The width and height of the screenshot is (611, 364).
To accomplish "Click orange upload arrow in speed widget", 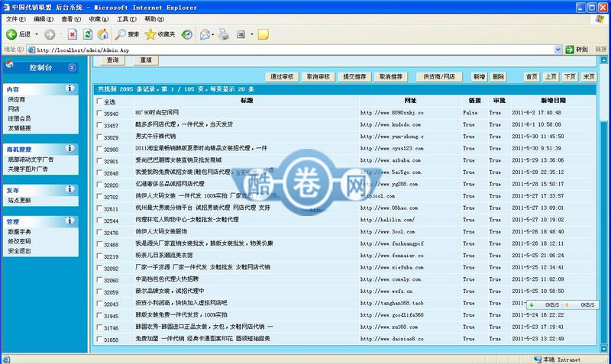I will click(567, 304).
